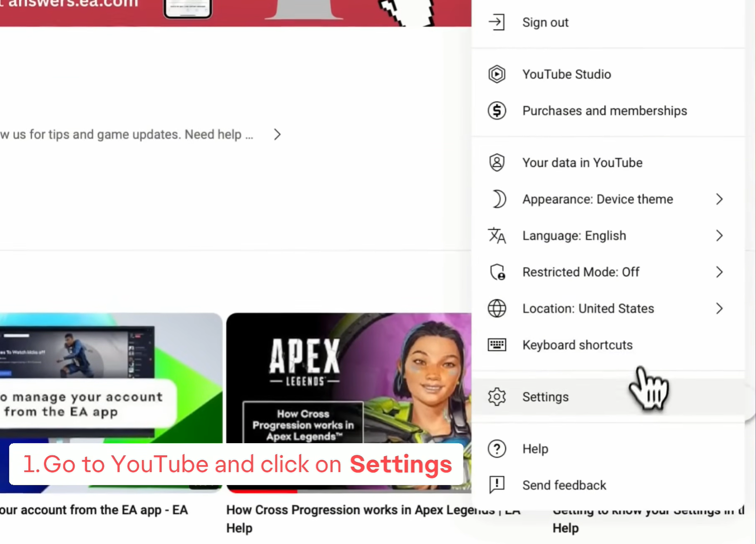Screen dimensions: 756x544
Task: Click the shield icon for Your data in YouTube
Action: coord(497,162)
